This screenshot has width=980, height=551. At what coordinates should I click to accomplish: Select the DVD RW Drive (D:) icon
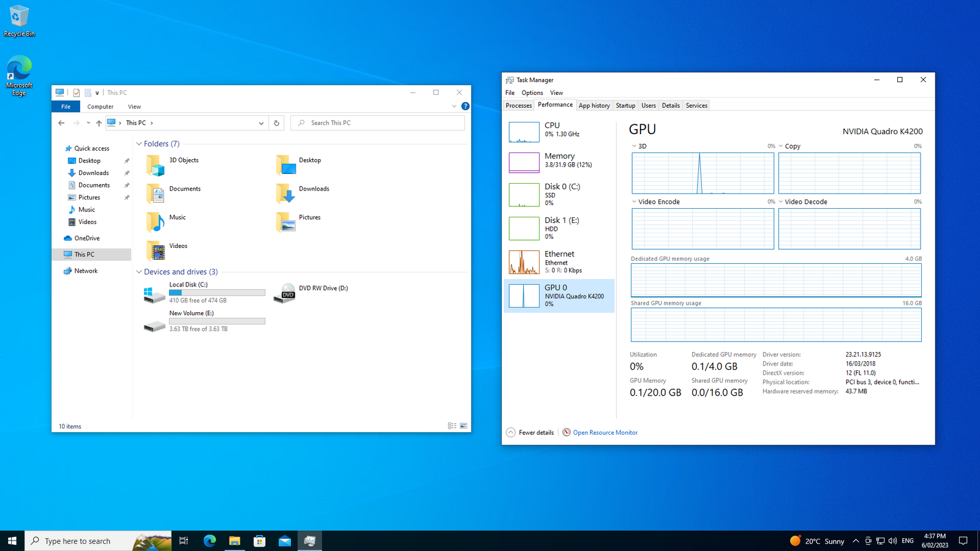(285, 293)
